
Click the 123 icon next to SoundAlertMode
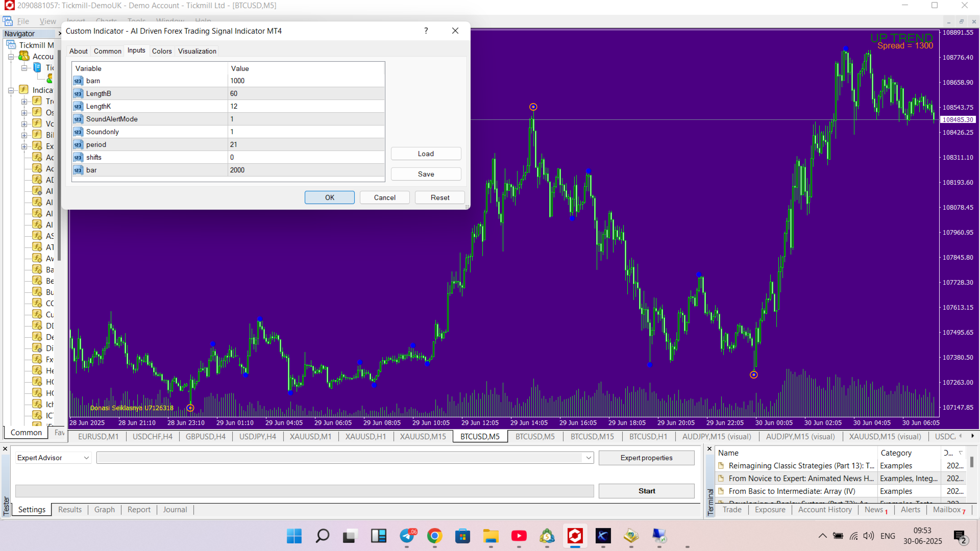tap(78, 119)
